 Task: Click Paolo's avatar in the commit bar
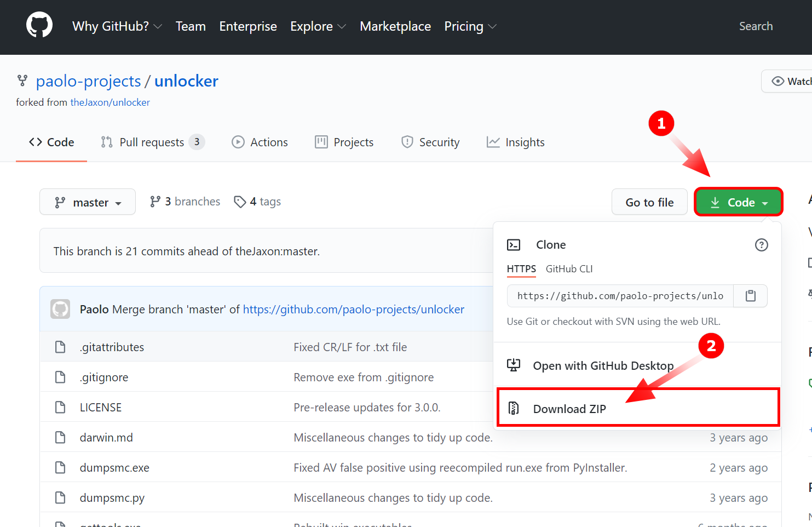60,309
